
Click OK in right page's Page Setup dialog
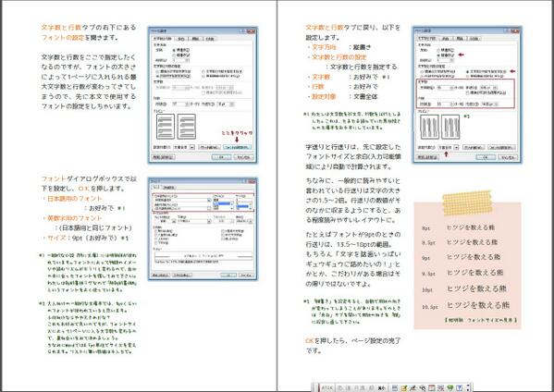(x=486, y=157)
